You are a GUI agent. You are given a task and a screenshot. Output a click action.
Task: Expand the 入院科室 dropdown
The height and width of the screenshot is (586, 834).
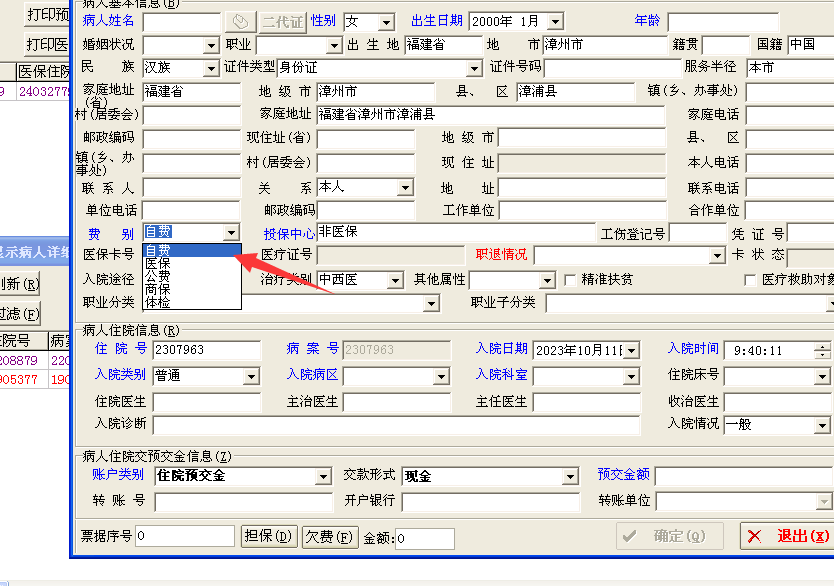pos(631,377)
